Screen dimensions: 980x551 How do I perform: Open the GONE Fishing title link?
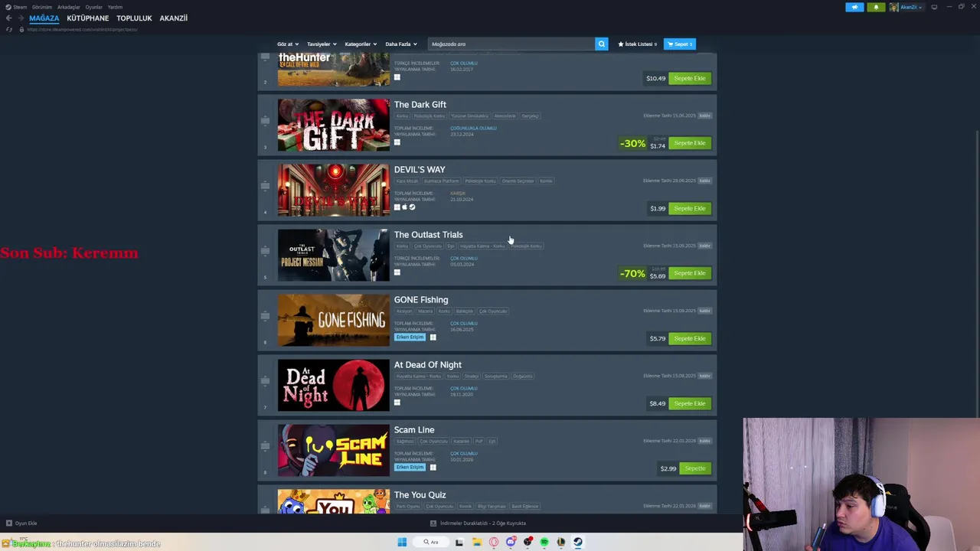[421, 300]
